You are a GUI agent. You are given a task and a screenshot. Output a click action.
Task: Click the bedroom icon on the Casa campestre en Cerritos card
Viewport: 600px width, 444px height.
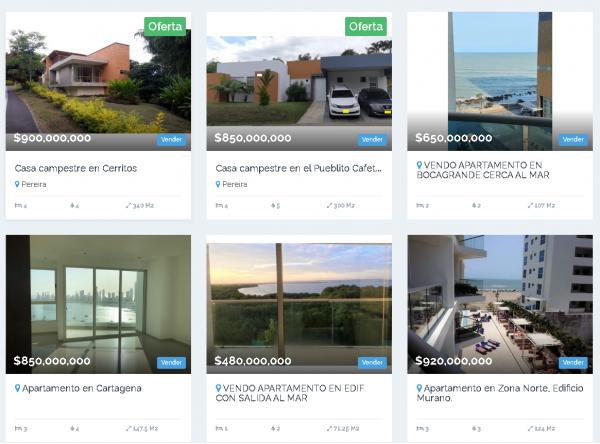click(18, 205)
